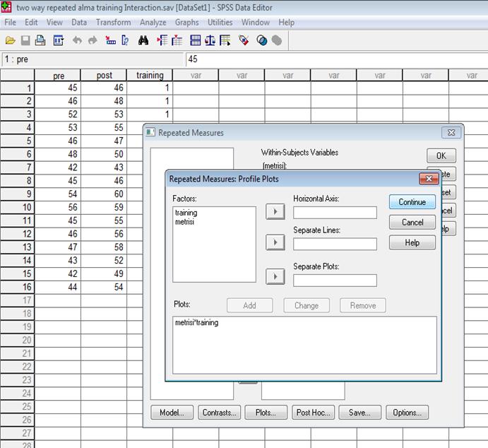Open the Window menu
The image size is (488, 448).
click(256, 23)
